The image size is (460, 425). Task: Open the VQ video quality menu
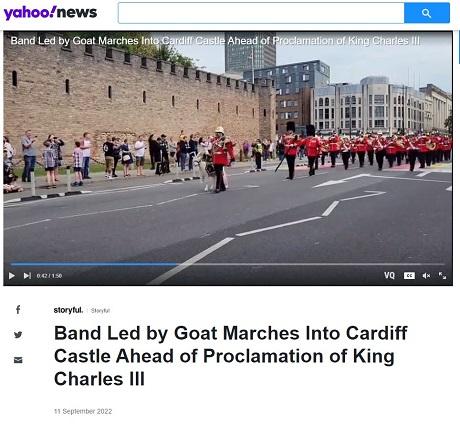[389, 275]
